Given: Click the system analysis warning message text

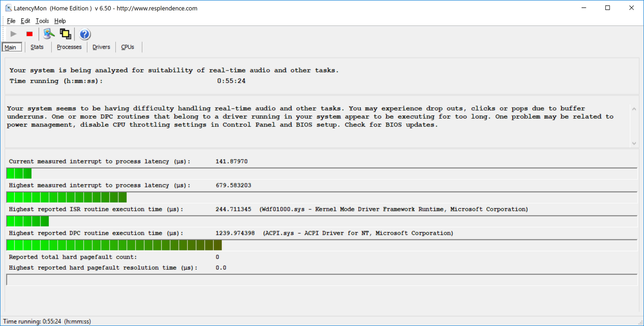Looking at the screenshot, I should (310, 117).
